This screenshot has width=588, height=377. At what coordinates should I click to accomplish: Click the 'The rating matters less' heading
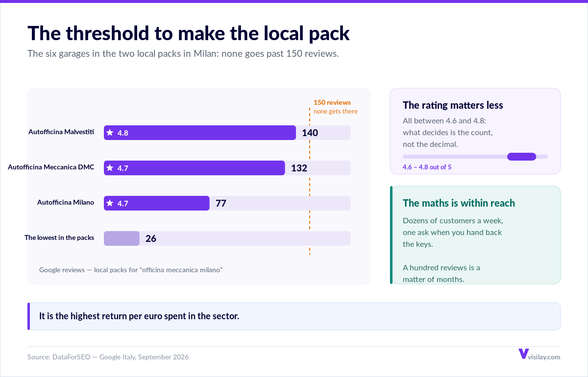453,105
